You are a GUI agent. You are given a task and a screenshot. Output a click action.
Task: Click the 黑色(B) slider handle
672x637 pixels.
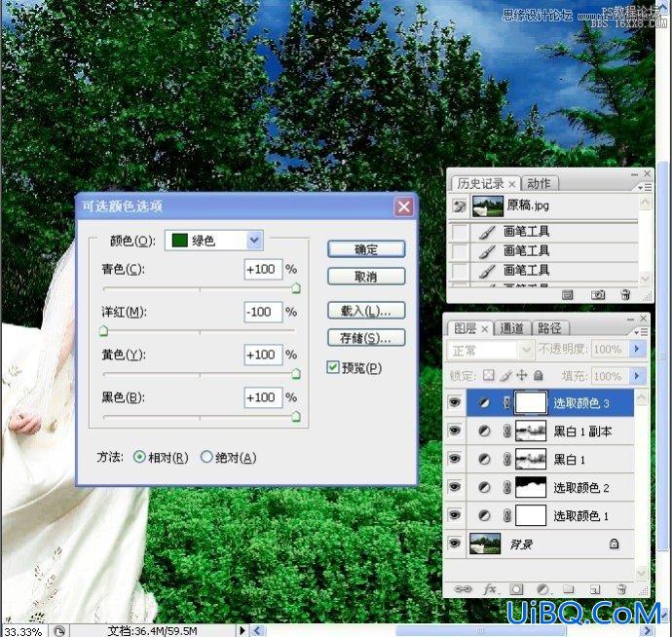[x=296, y=417]
